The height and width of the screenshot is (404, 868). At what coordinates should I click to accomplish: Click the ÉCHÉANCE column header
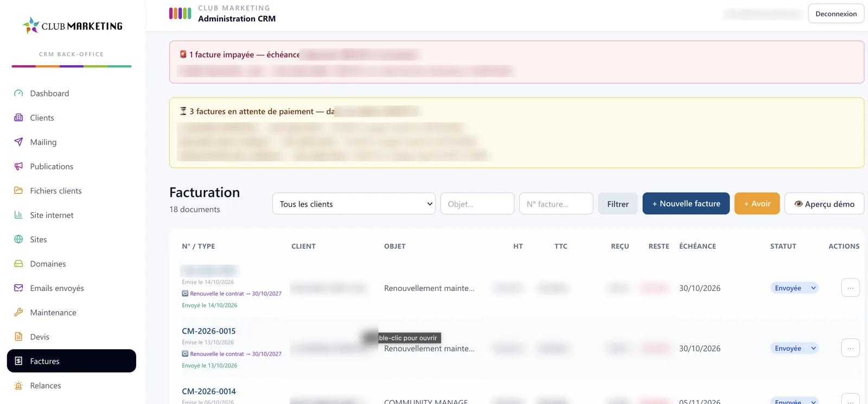[x=698, y=247]
